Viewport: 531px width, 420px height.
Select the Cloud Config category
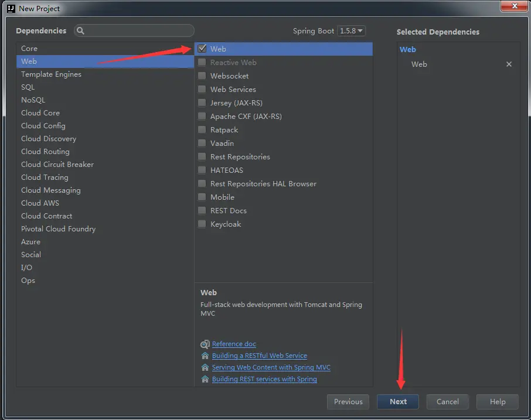105,125
